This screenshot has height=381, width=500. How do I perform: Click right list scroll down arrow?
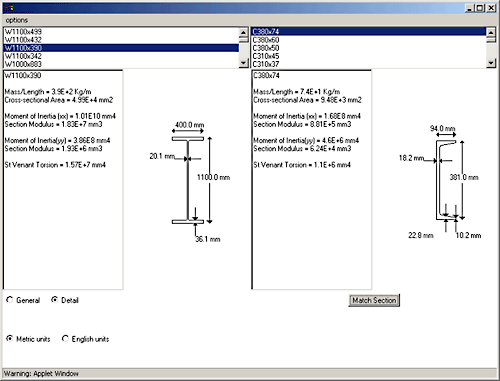point(491,63)
